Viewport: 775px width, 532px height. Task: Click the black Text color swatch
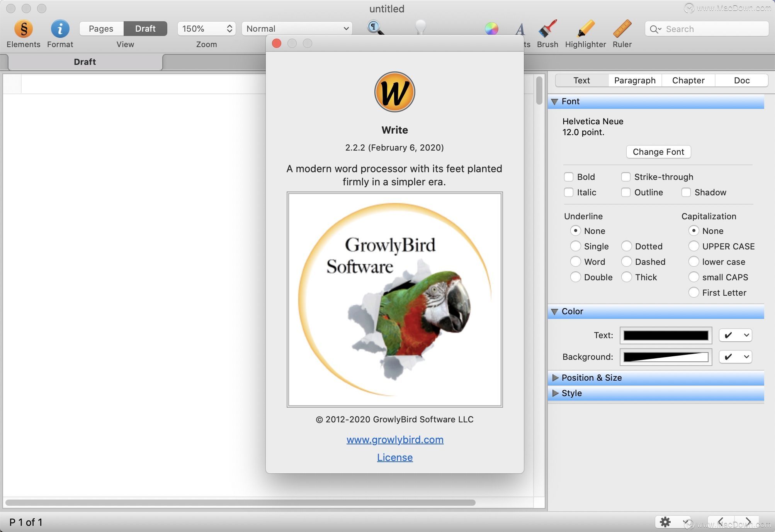[x=666, y=335]
